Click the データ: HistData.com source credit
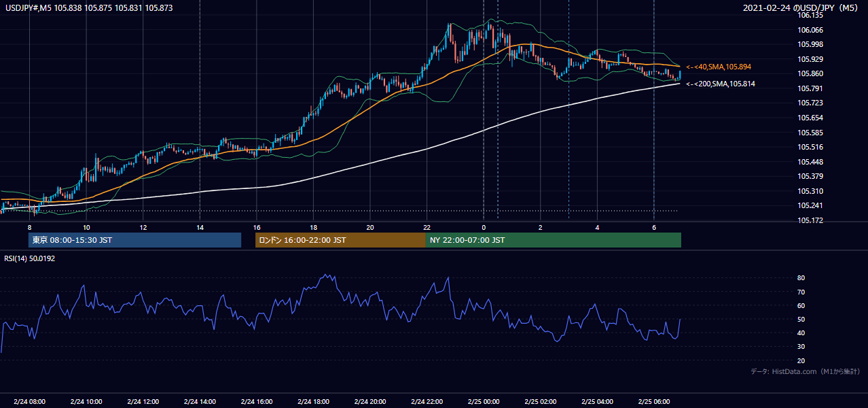 806,372
